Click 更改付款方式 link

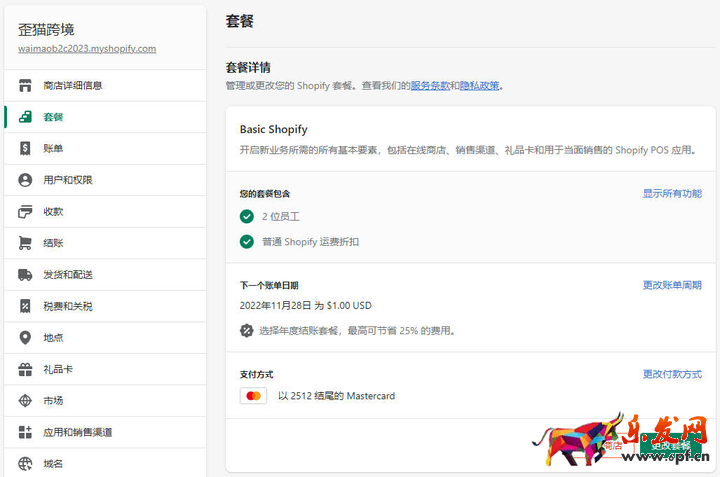click(x=672, y=374)
